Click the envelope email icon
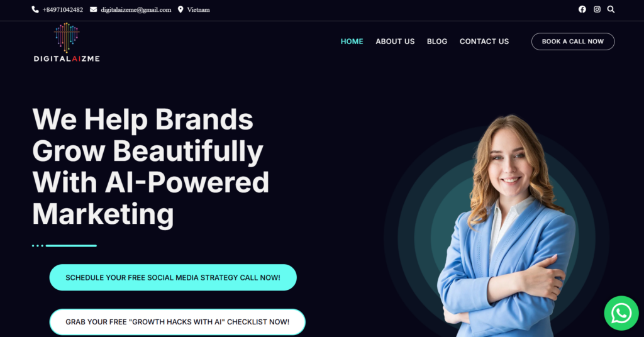Viewport: 644px width, 337px height. pos(94,9)
